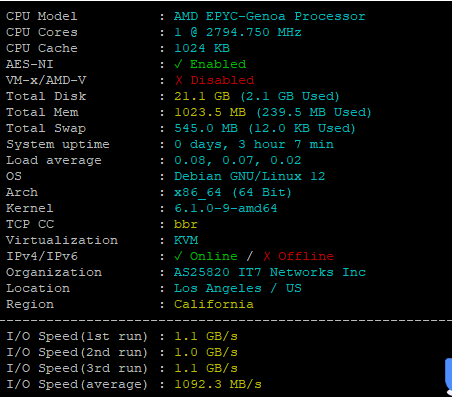
Task: Click the Debian GNU/Linux 12 text
Action: [x=250, y=176]
